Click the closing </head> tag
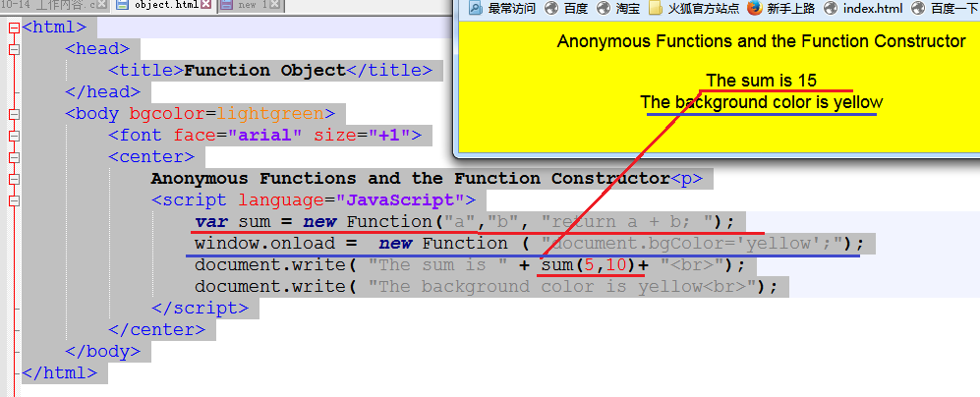This screenshot has height=397, width=980. pyautogui.click(x=102, y=92)
